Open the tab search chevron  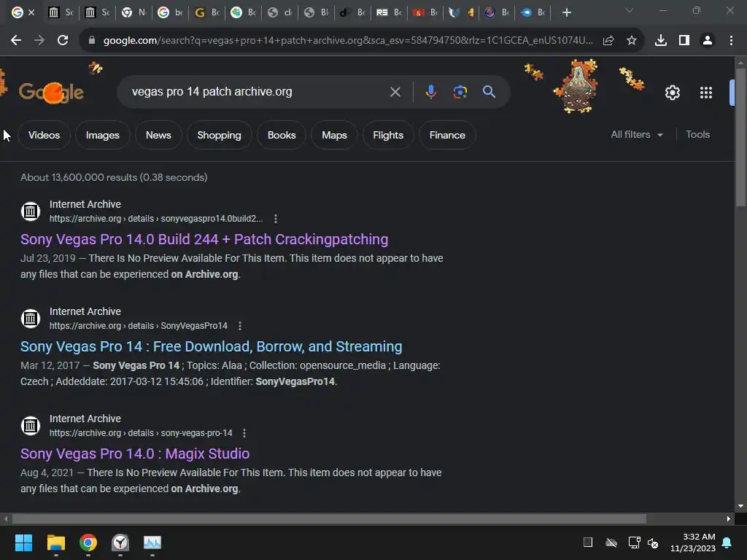(630, 10)
